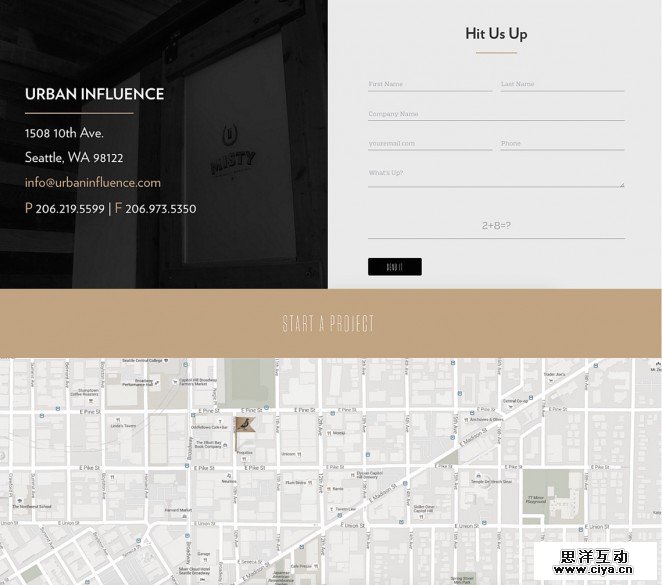Click the Hit Us Up heading
662x585 pixels.
tap(496, 34)
